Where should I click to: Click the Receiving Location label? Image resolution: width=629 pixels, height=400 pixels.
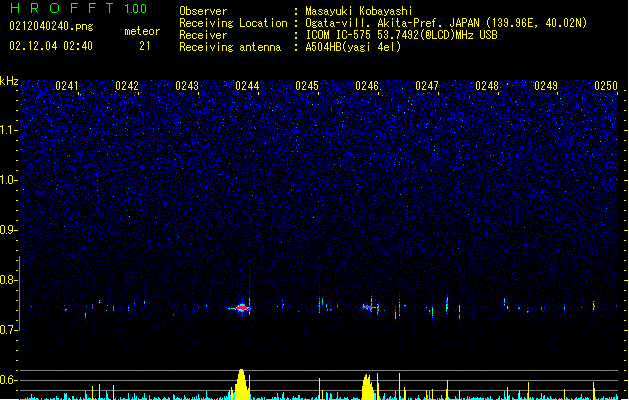click(233, 23)
